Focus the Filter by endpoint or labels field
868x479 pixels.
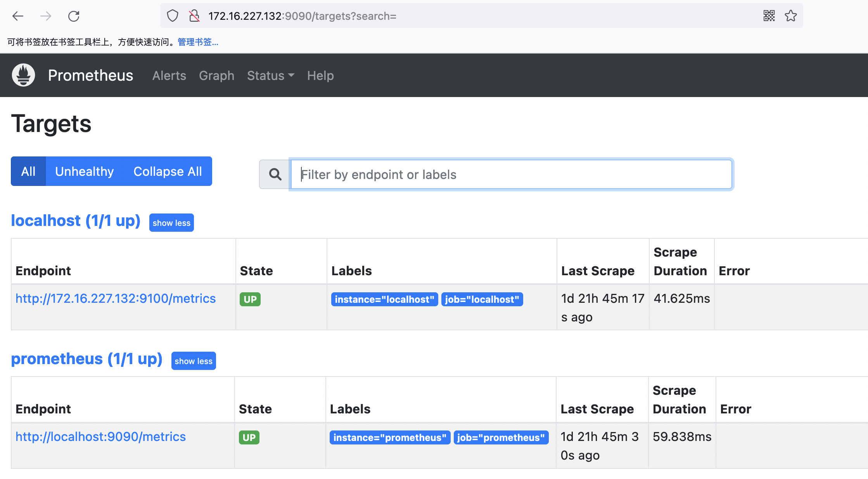tap(511, 174)
